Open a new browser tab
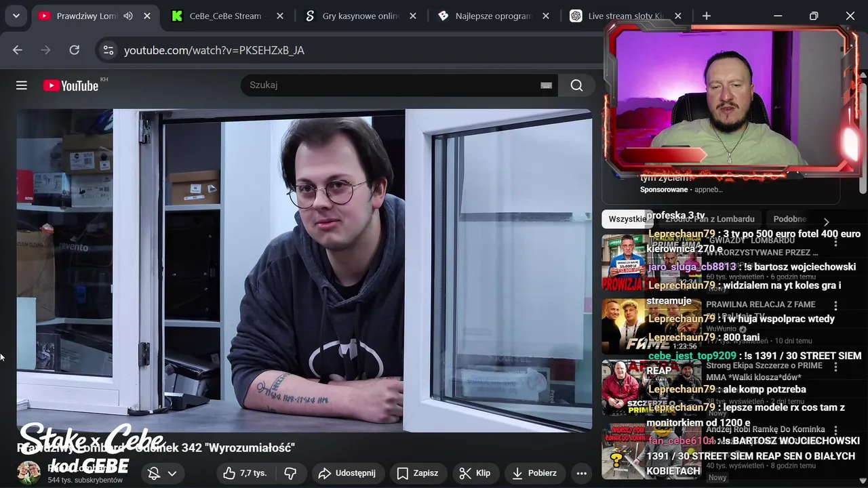This screenshot has height=488, width=868. pyautogui.click(x=707, y=16)
